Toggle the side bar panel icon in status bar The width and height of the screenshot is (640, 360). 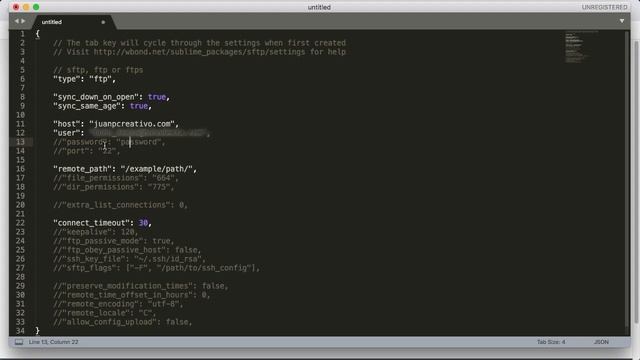click(19, 342)
